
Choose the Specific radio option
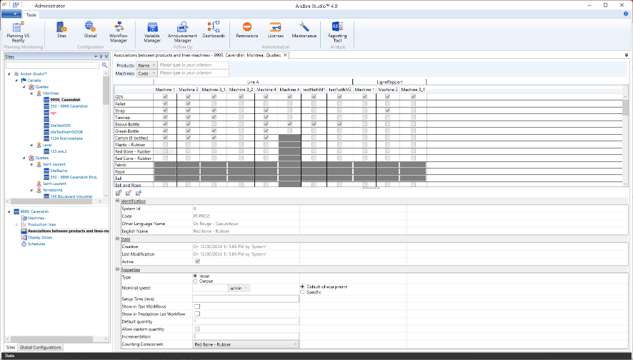(302, 292)
